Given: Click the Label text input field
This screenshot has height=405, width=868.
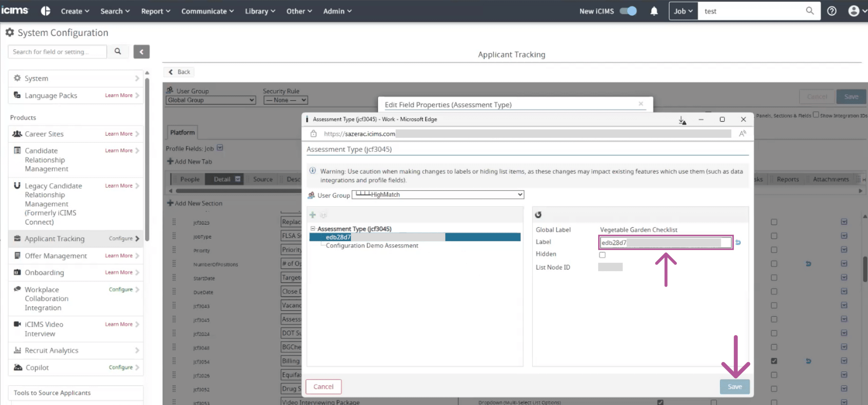Looking at the screenshot, I should pyautogui.click(x=666, y=242).
